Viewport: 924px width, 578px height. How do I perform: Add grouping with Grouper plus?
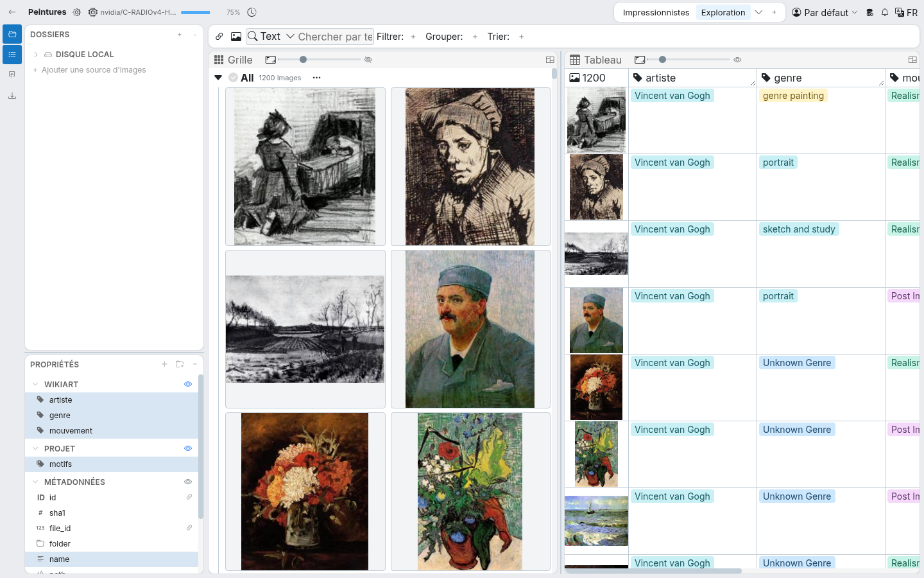point(475,37)
